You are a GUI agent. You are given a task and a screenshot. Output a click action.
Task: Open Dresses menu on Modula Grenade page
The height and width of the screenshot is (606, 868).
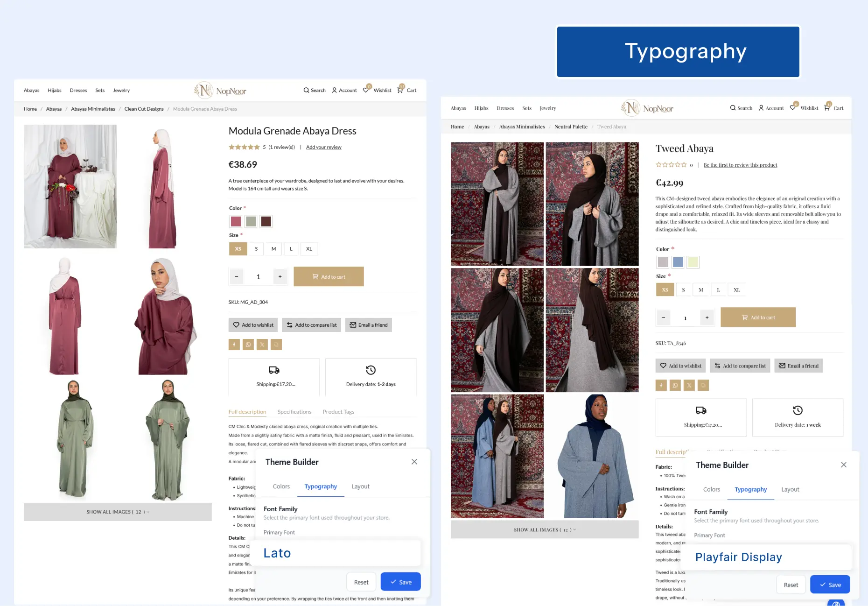tap(78, 91)
